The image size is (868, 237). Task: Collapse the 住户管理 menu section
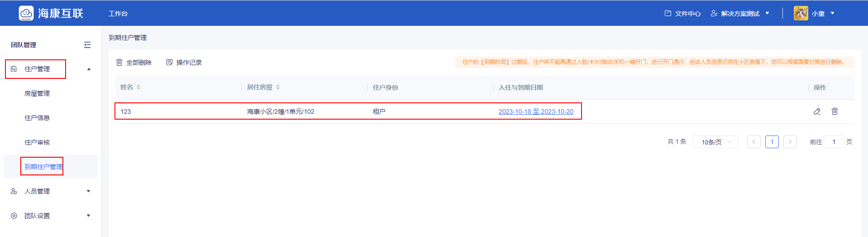[x=89, y=69]
